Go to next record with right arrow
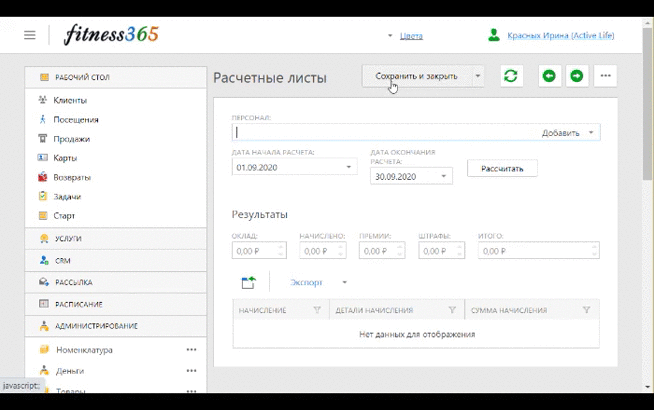Image resolution: width=654 pixels, height=410 pixels. pos(577,76)
